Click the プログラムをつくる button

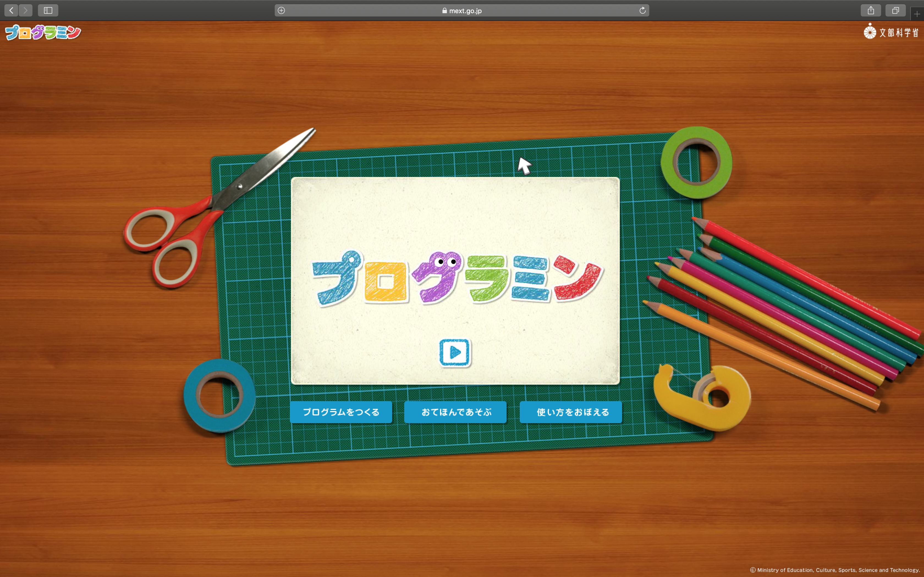341,412
